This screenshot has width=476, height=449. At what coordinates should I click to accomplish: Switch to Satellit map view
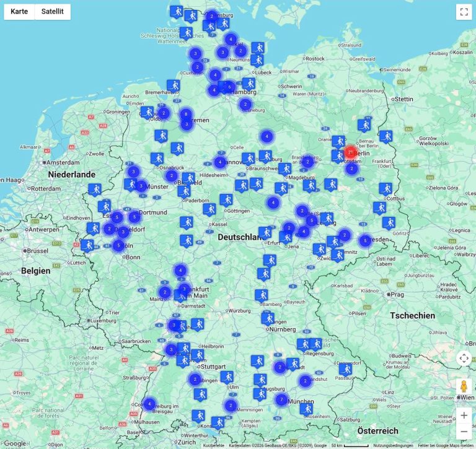(x=53, y=12)
